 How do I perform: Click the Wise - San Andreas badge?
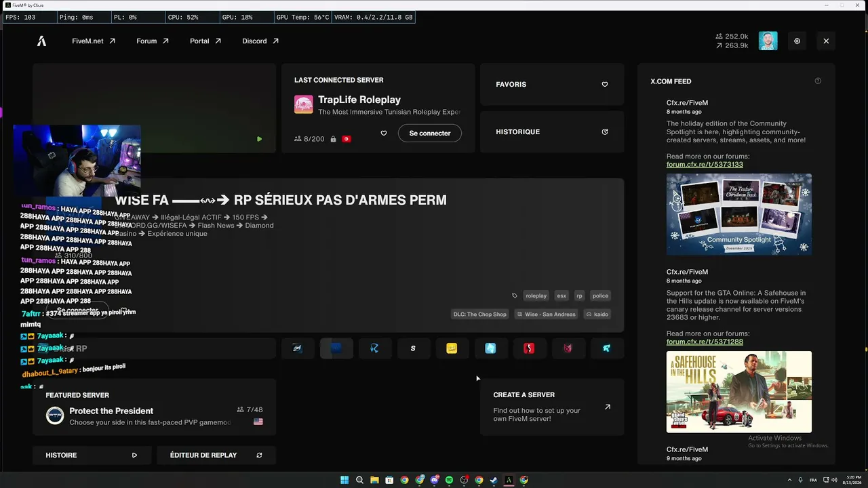[546, 314]
